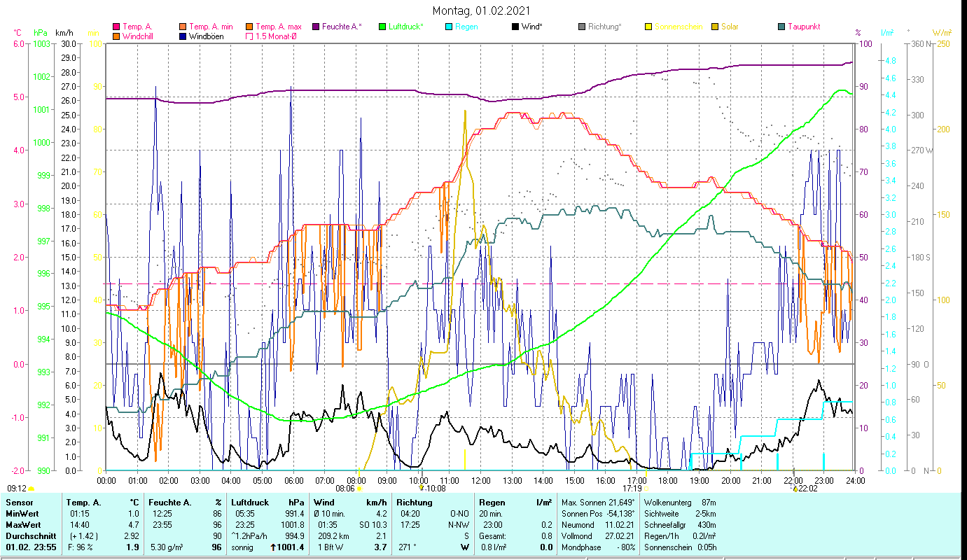Click the teal Taupunkt legend swatch
Viewport: 967px width, 560px height.
pos(781,27)
